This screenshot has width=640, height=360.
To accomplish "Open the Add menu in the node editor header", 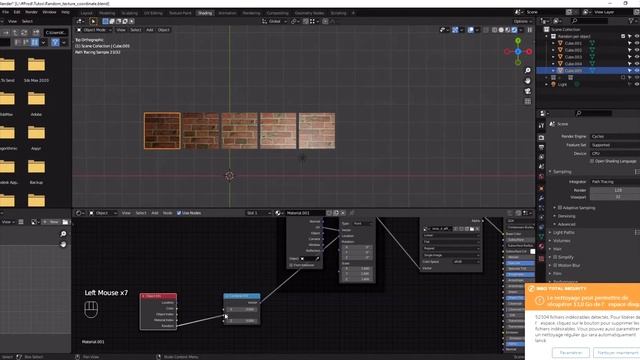I will coord(155,213).
